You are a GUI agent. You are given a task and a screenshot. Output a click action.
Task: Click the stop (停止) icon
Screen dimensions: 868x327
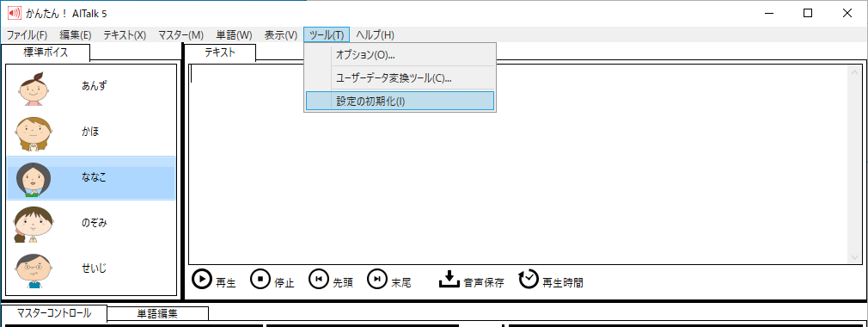click(x=260, y=279)
